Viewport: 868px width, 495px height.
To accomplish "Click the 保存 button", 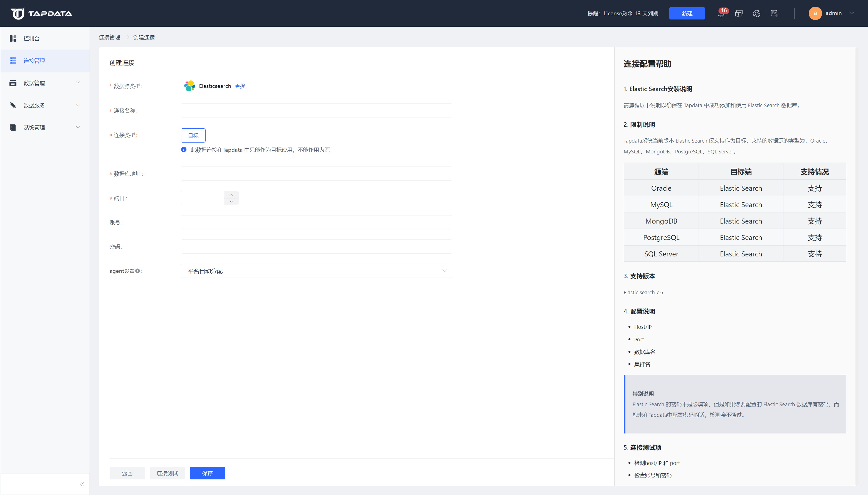I will 207,473.
